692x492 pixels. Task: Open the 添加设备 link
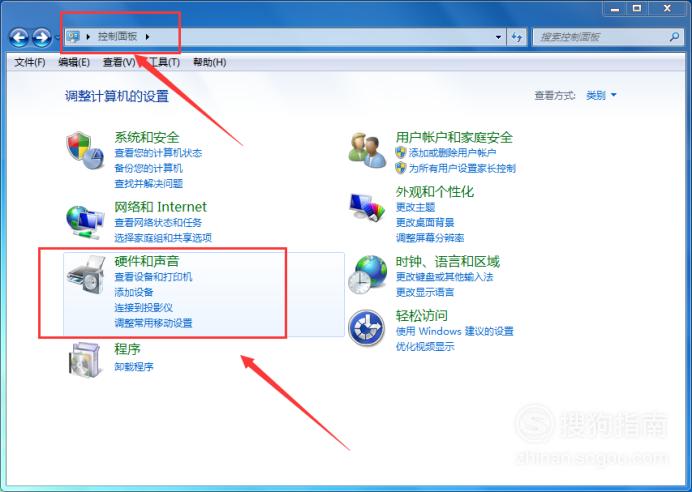coord(134,292)
